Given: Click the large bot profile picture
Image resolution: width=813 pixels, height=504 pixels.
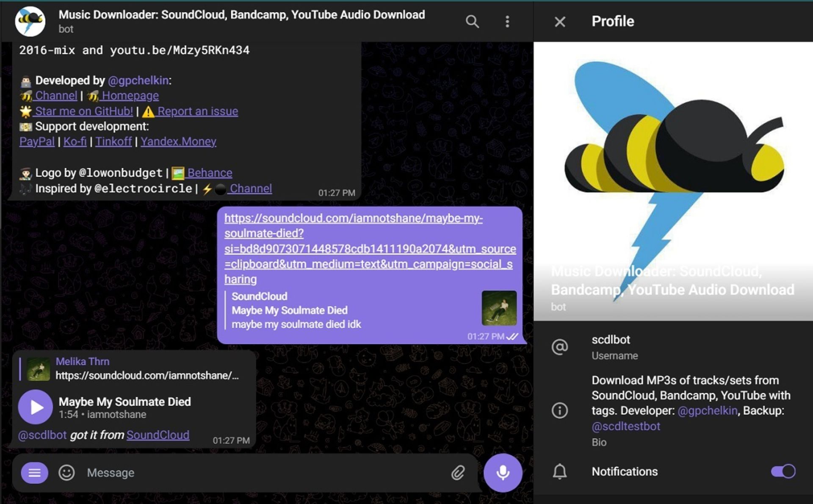Looking at the screenshot, I should [x=673, y=181].
